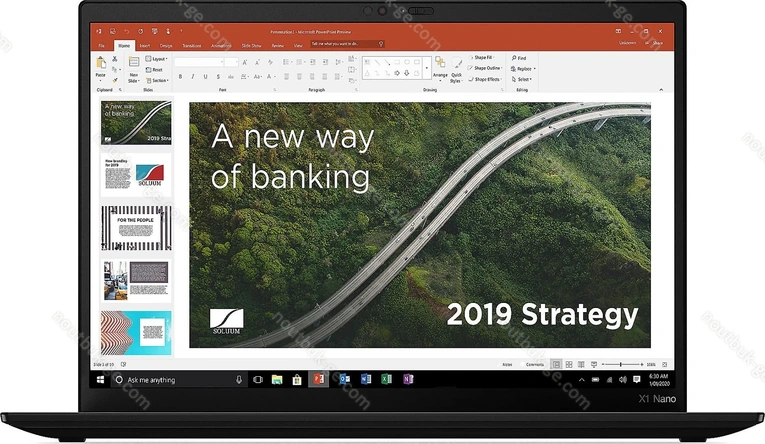Toggle Italic formatting

tap(191, 76)
